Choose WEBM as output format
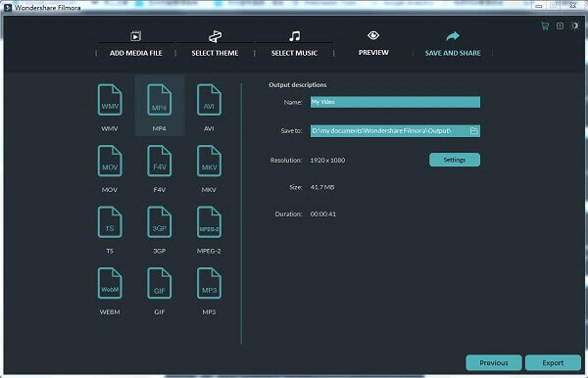This screenshot has height=378, width=588. [x=110, y=283]
